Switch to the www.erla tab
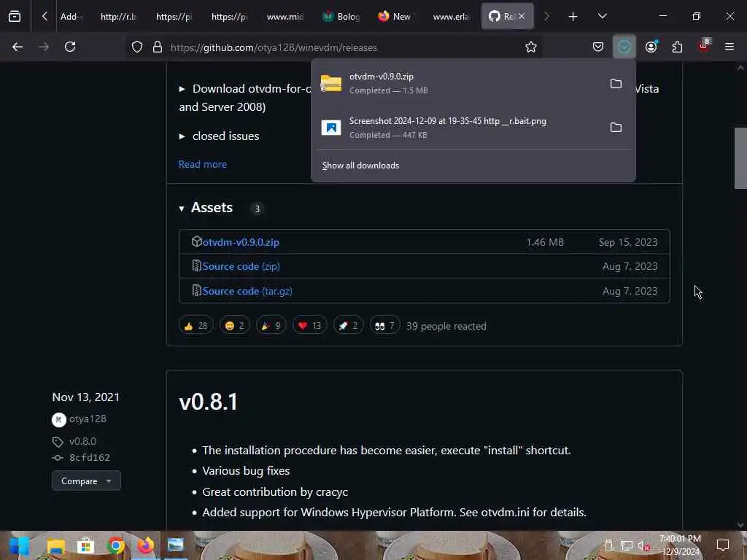This screenshot has height=560, width=747. tap(451, 16)
